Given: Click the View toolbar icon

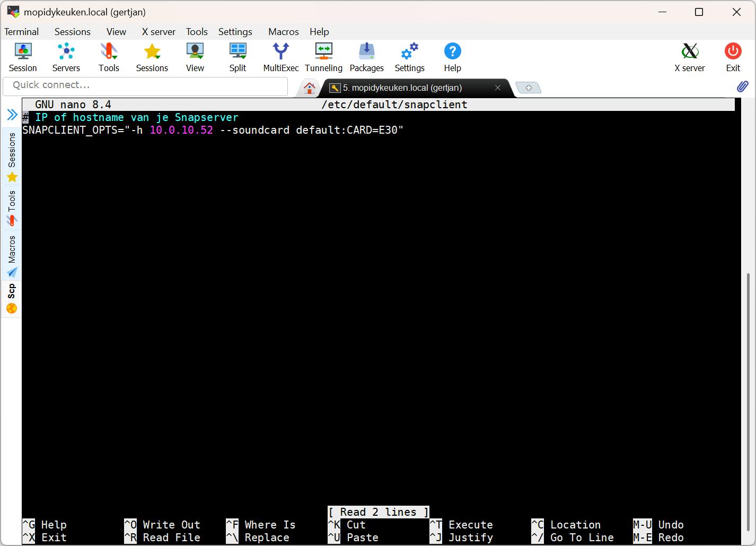Looking at the screenshot, I should pos(195,57).
